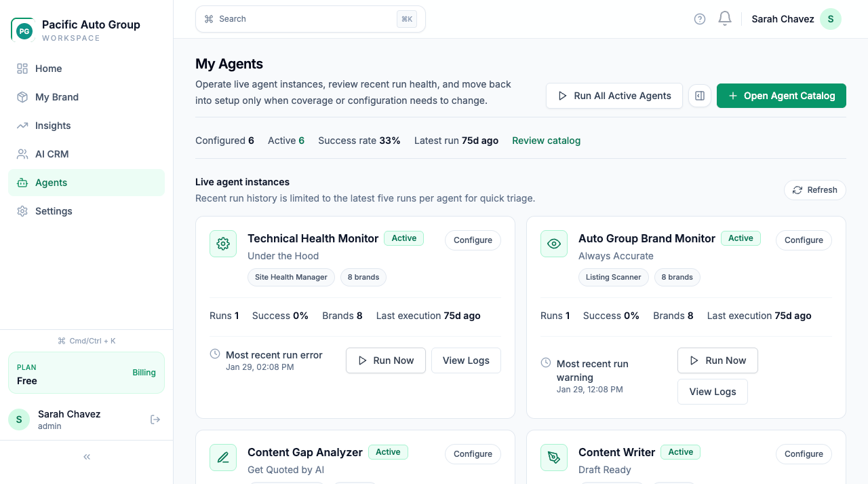Run Technical Health Monitor now
Image resolution: width=868 pixels, height=484 pixels.
386,360
